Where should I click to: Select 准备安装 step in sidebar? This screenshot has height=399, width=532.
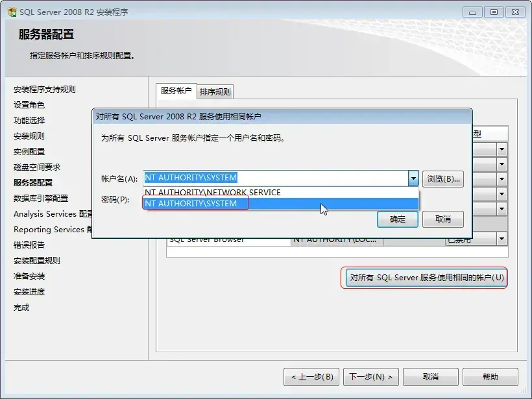29,276
